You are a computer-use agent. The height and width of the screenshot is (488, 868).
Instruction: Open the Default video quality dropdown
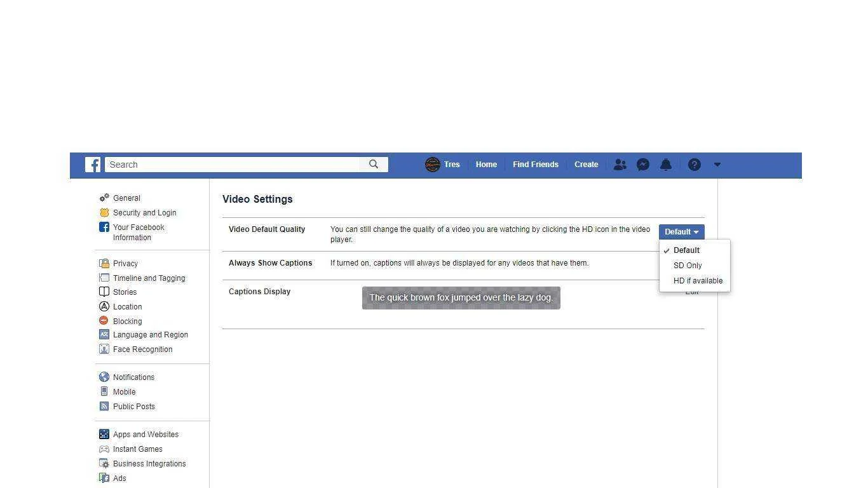[682, 232]
